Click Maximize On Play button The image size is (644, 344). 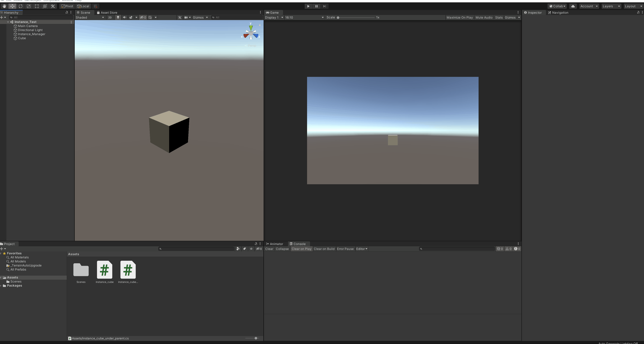click(x=460, y=18)
